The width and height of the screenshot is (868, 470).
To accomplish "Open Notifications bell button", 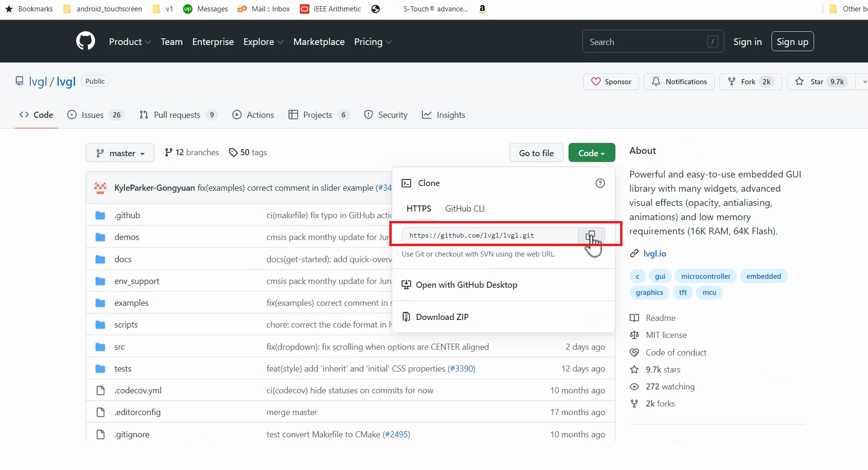I will point(679,81).
